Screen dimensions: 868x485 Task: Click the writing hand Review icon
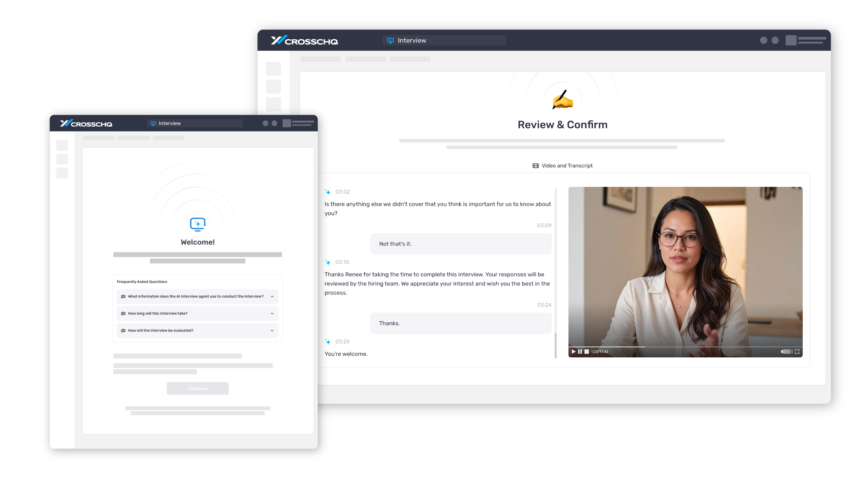coord(562,100)
